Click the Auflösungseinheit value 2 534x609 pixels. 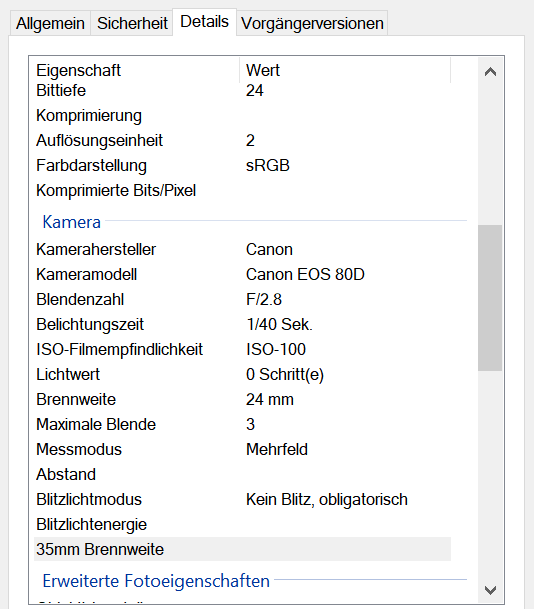[x=250, y=140]
